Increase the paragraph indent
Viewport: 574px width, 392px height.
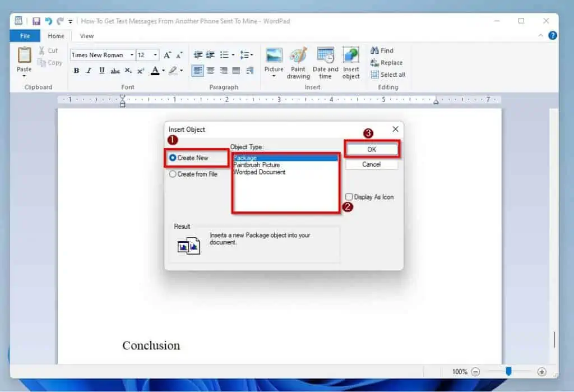tap(210, 55)
